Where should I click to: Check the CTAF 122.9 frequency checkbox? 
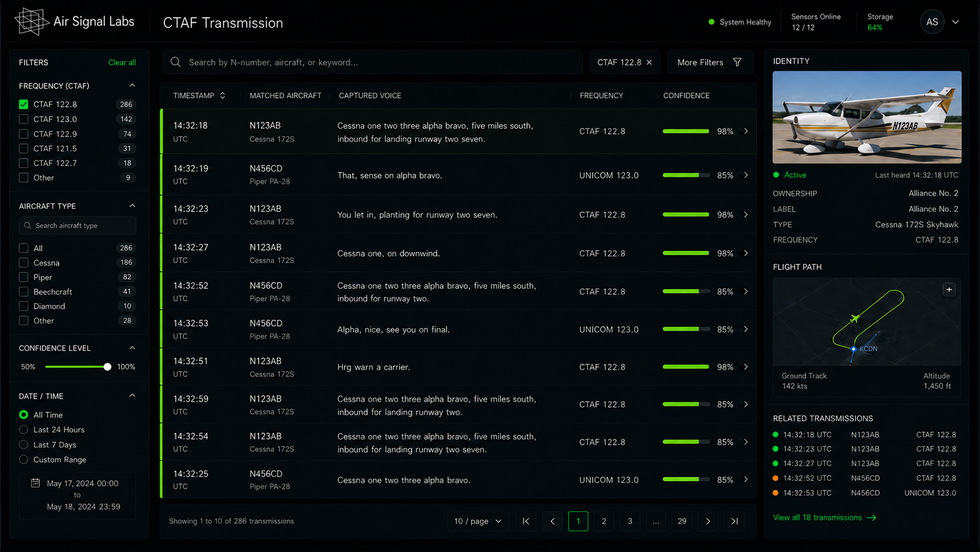[x=23, y=134]
